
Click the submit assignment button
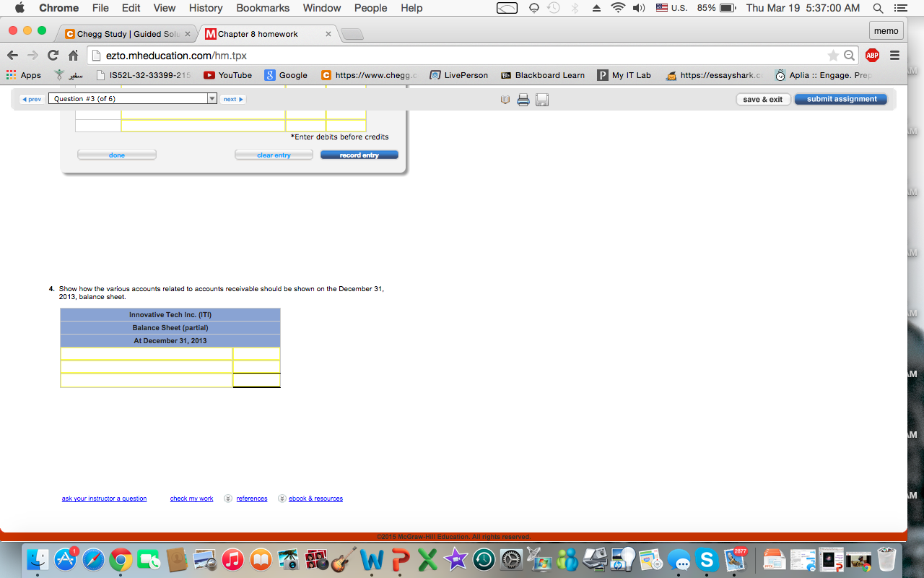click(841, 99)
